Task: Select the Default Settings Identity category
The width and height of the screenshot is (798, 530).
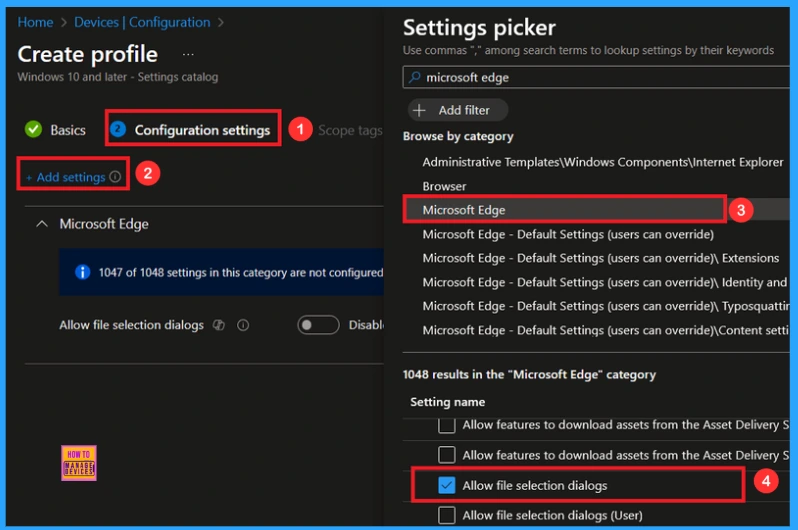Action: [605, 282]
